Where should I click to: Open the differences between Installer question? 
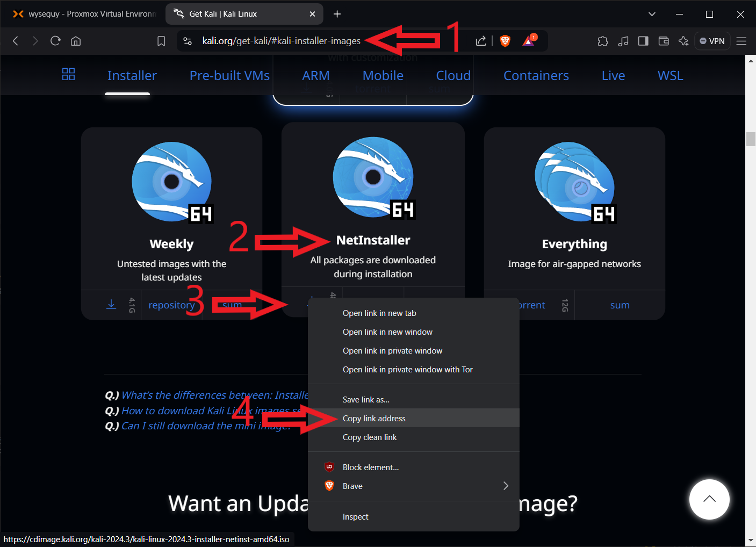tap(215, 395)
